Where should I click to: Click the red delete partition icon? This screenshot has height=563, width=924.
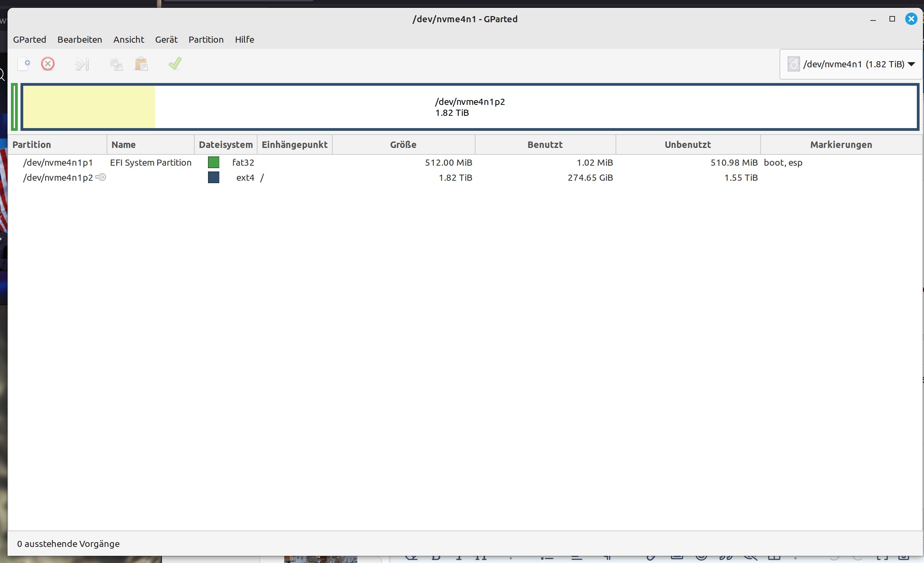(47, 64)
